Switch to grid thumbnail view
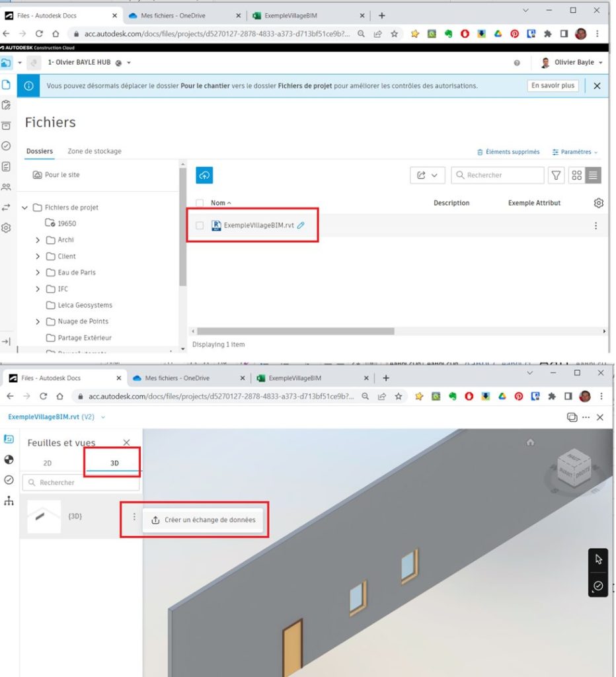Screen dimensions: 616x677 [577, 175]
